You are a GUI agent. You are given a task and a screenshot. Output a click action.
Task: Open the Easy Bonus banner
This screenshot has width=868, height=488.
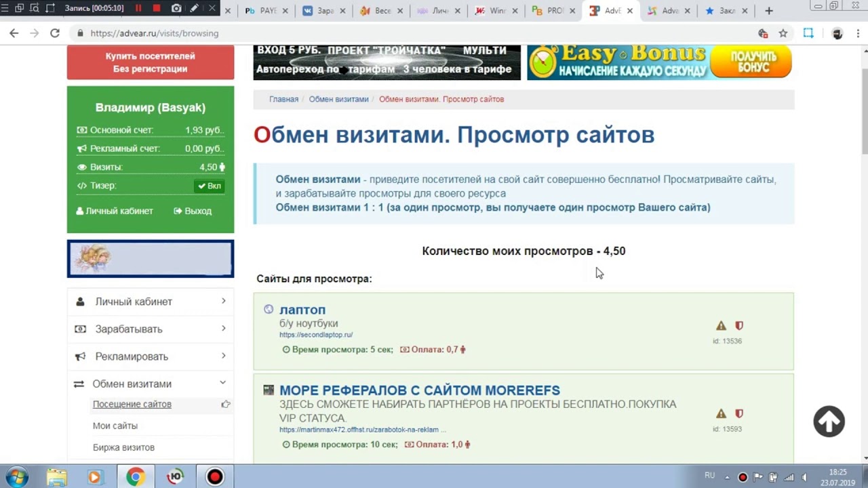click(x=660, y=62)
